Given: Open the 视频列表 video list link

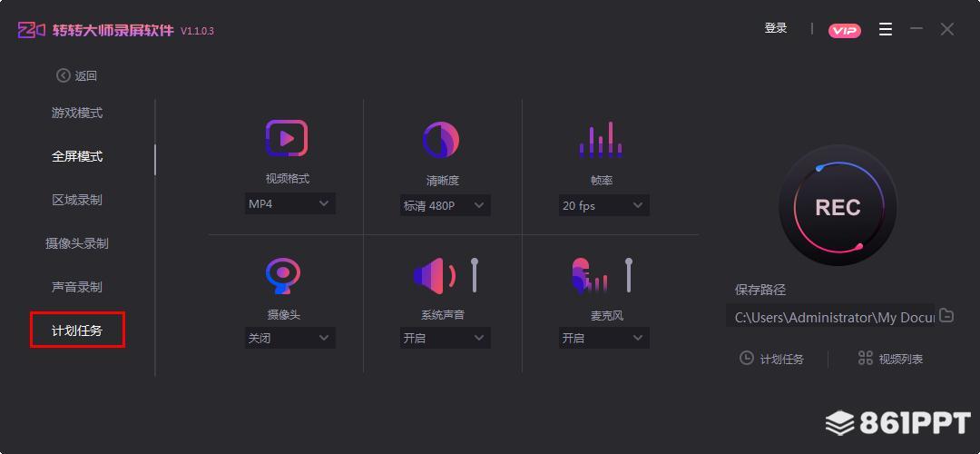Looking at the screenshot, I should pyautogui.click(x=890, y=359).
